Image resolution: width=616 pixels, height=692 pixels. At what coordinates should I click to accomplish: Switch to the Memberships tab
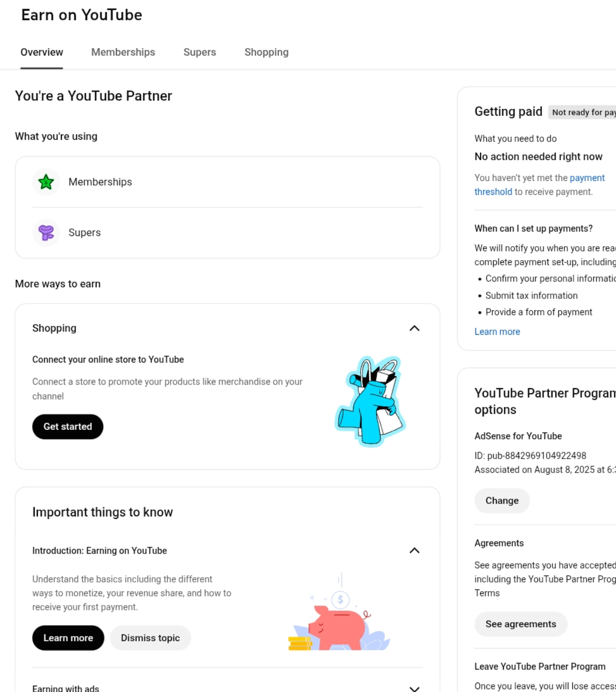coord(123,52)
